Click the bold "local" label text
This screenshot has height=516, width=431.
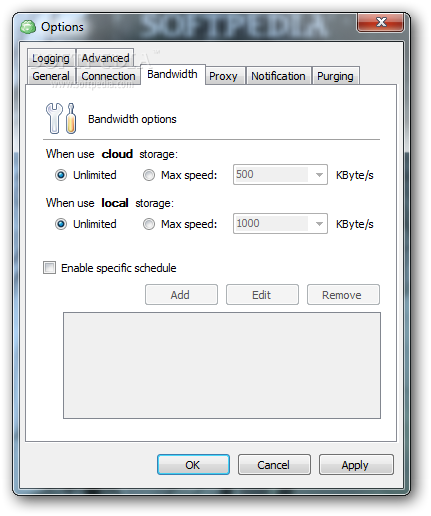115,203
